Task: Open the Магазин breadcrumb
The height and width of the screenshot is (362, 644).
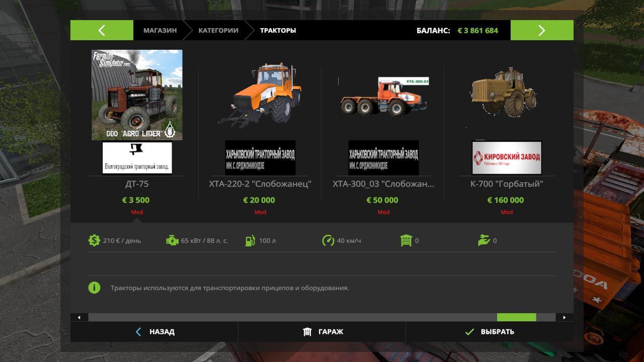Action: point(160,30)
